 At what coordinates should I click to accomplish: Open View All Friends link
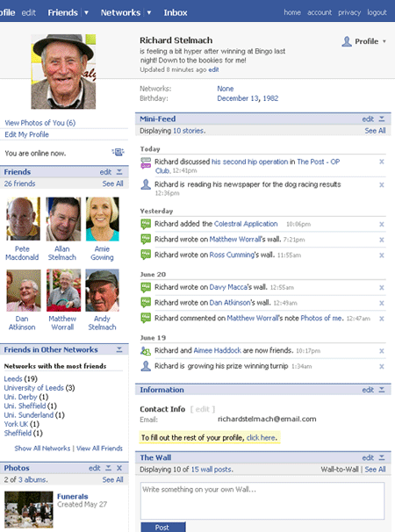tap(99, 449)
